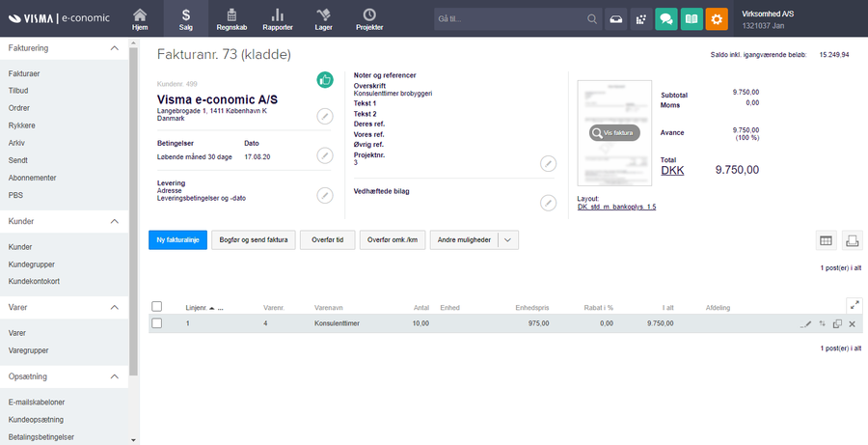Click the Vis faktura invoice preview thumbnail

click(611, 133)
